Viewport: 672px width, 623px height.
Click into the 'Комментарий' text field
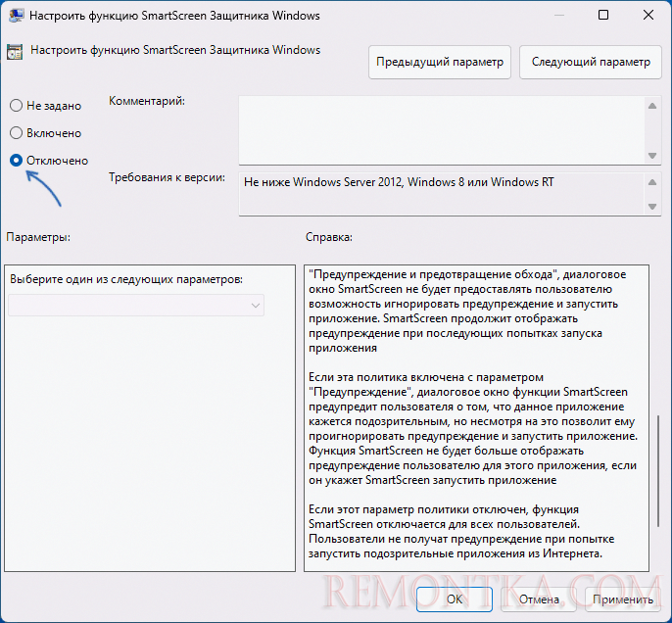pos(442,130)
